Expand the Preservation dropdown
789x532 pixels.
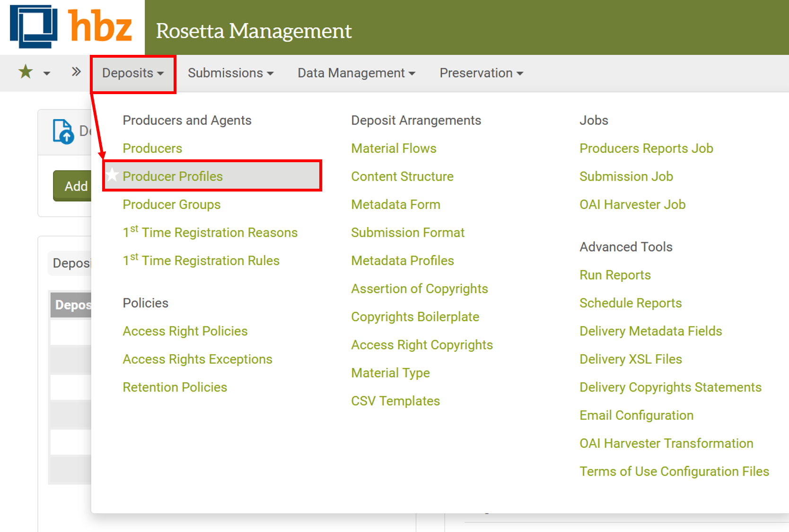tap(481, 73)
